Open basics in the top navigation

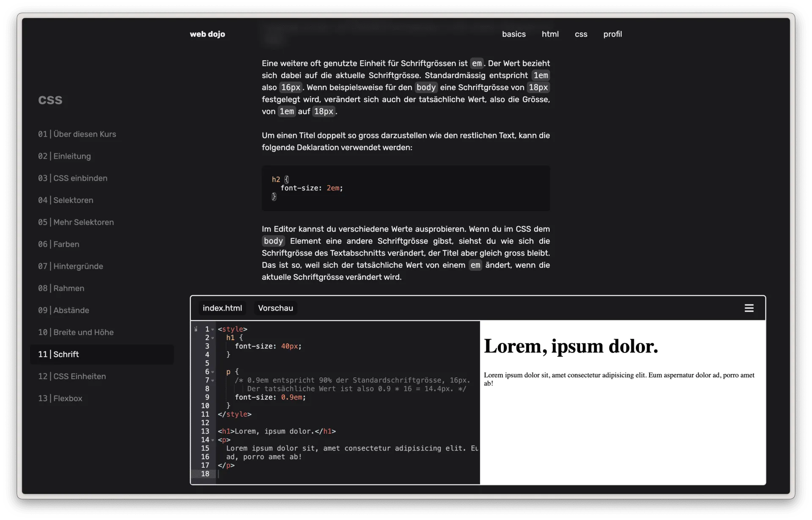pos(513,34)
